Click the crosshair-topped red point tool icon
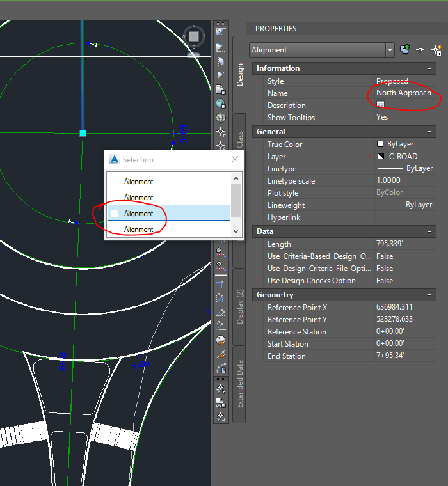The width and height of the screenshot is (448, 486). 220,266
